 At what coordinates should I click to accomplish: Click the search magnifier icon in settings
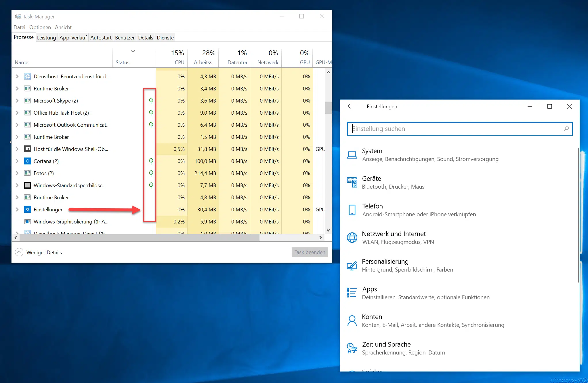pos(566,129)
